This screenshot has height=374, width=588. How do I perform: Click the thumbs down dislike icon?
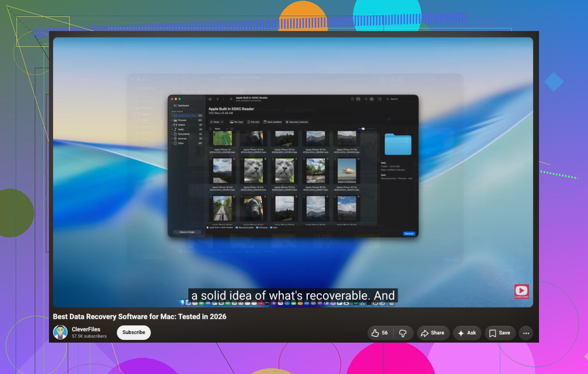coord(403,333)
